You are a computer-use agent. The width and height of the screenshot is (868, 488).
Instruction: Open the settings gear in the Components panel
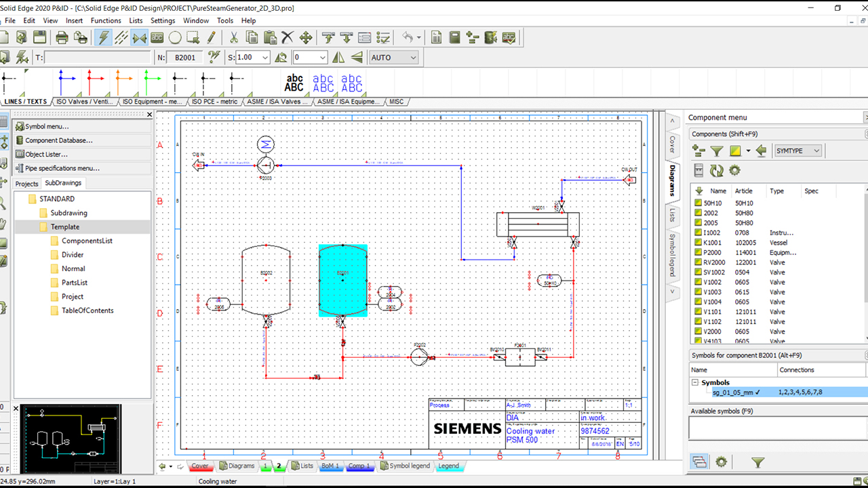point(735,171)
